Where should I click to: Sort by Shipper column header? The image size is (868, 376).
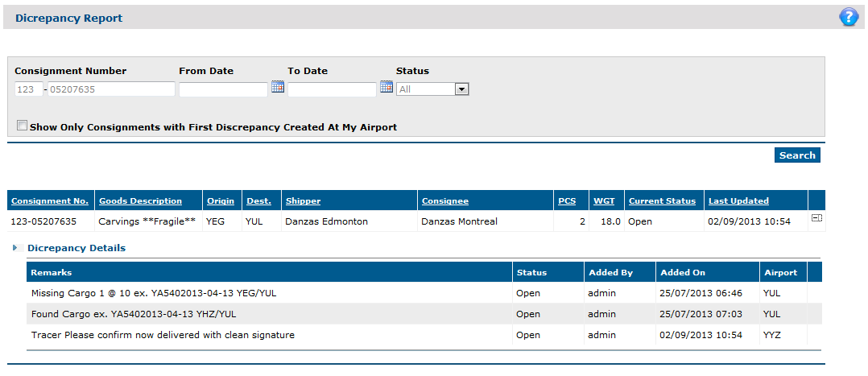[303, 201]
